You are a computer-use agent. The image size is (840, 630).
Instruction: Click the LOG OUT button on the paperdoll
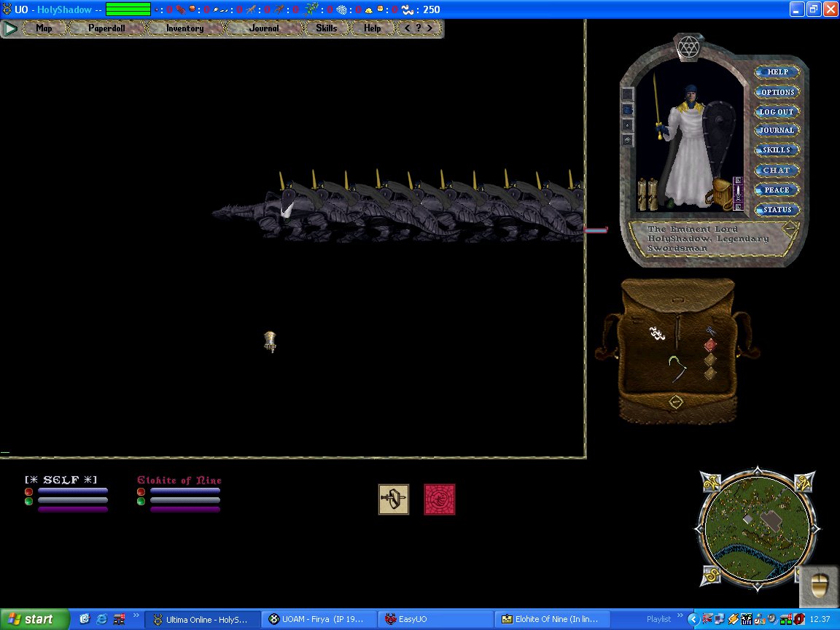point(777,112)
